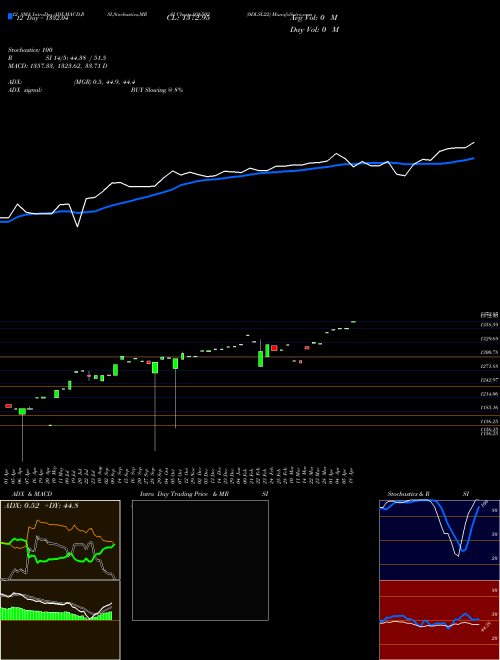Click the ADX indicator chart panel

point(60,540)
